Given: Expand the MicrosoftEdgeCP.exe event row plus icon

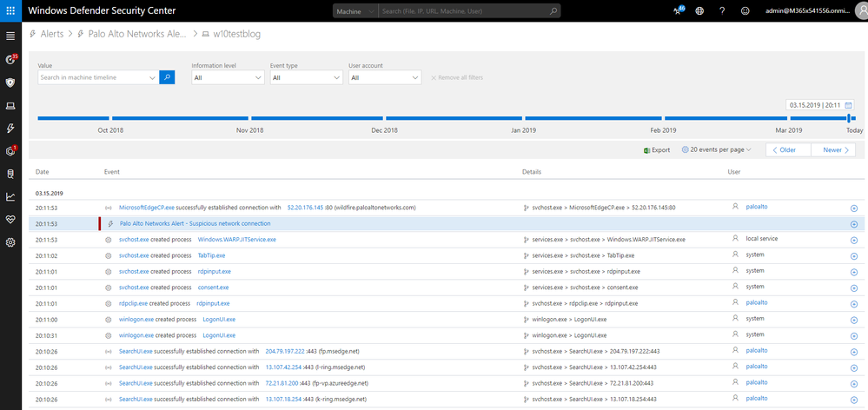Looking at the screenshot, I should [853, 208].
